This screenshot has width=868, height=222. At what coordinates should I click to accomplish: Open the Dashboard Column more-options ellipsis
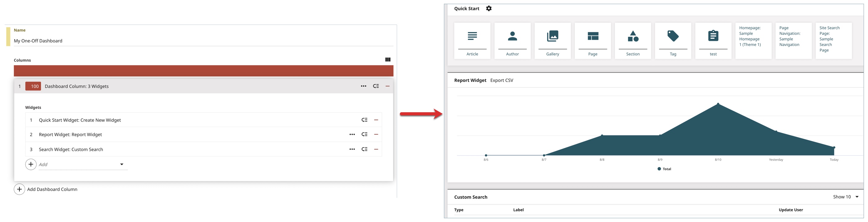click(363, 86)
